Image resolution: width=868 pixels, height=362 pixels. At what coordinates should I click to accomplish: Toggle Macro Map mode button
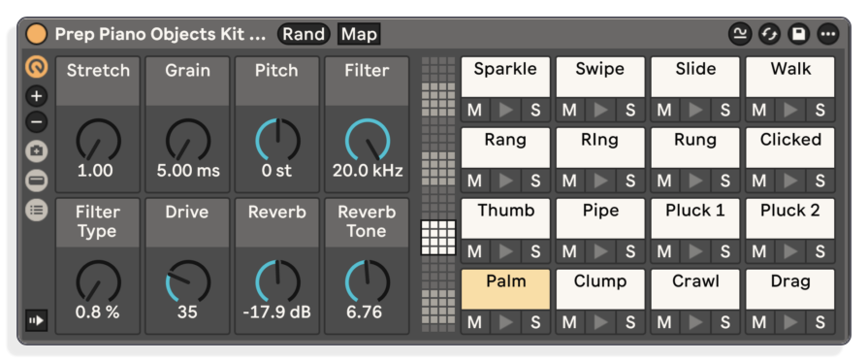pos(359,34)
